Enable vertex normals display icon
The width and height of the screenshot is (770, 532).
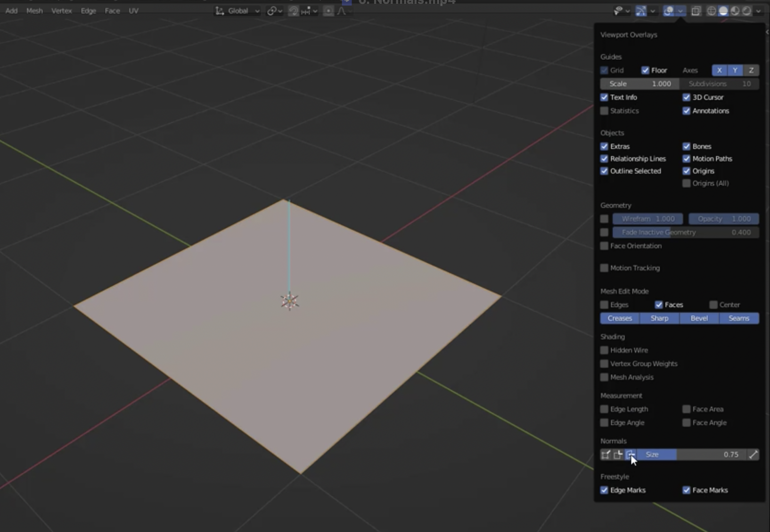(606, 454)
